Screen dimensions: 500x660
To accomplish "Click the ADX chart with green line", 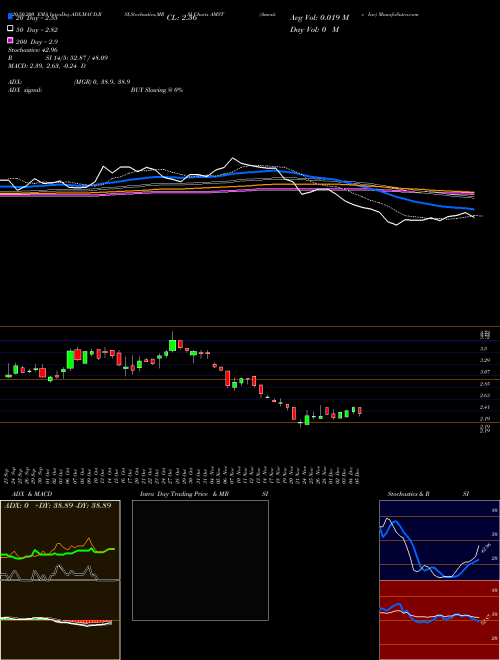I will click(60, 541).
